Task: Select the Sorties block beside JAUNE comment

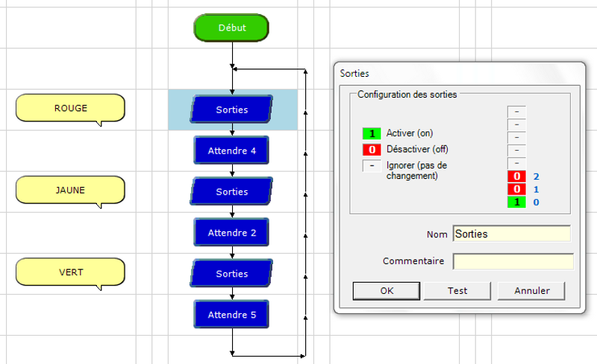Action: click(x=231, y=192)
